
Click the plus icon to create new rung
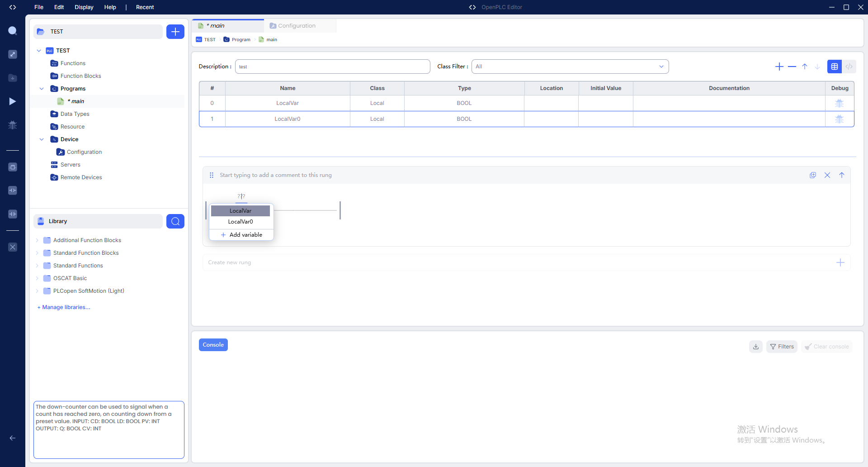click(x=840, y=262)
